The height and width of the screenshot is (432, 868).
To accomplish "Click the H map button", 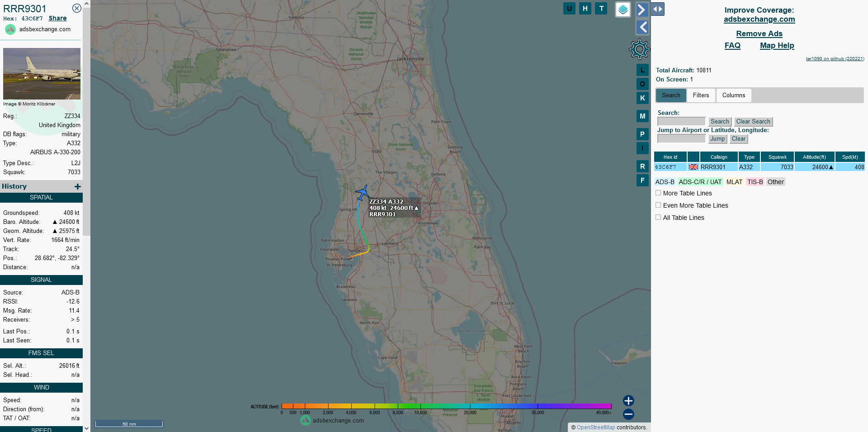I will coord(585,9).
